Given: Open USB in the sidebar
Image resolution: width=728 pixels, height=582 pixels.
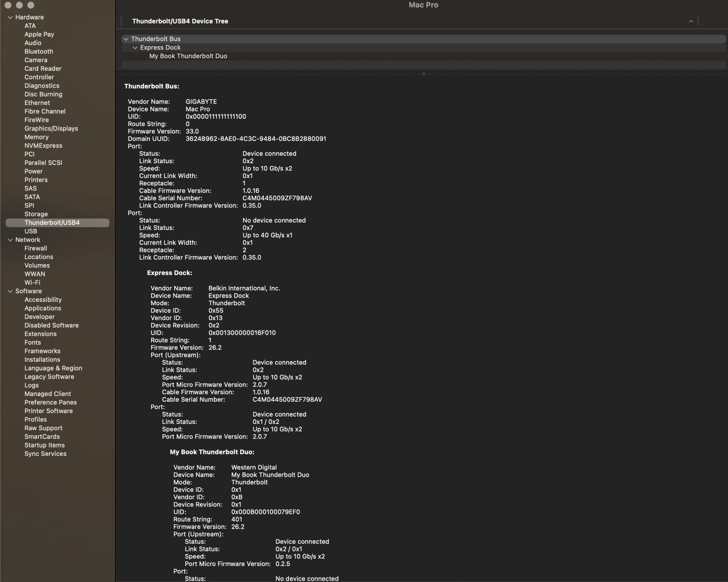Looking at the screenshot, I should pyautogui.click(x=31, y=231).
